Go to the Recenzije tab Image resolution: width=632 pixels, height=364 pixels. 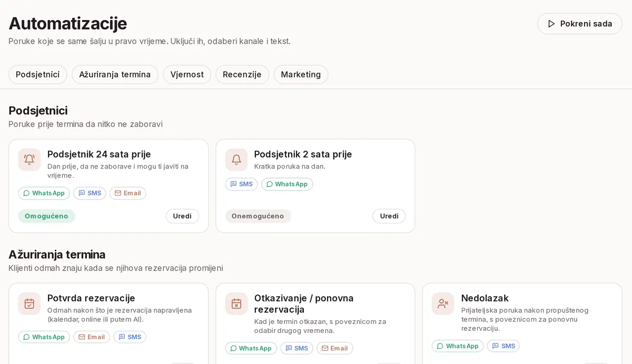coord(242,74)
